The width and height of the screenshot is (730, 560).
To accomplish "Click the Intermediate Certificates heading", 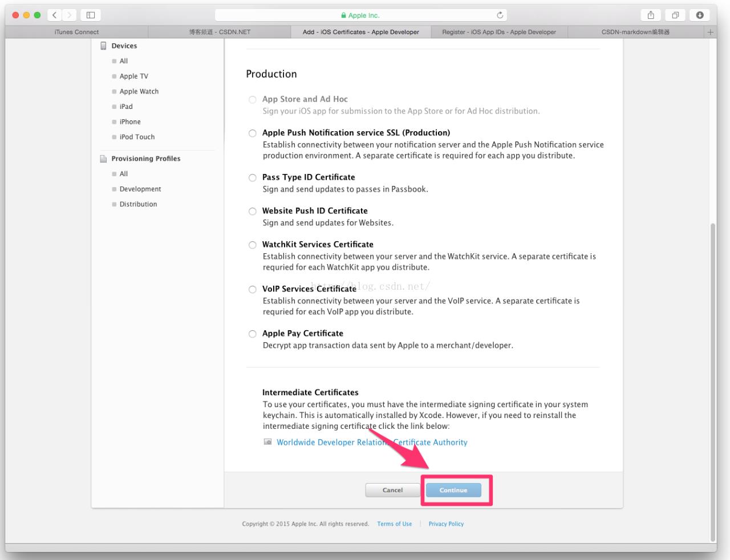I will [x=310, y=392].
